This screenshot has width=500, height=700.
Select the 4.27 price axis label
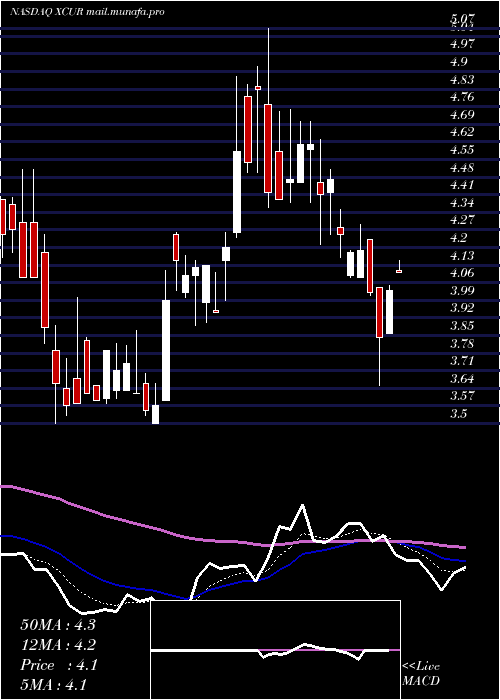(x=464, y=220)
